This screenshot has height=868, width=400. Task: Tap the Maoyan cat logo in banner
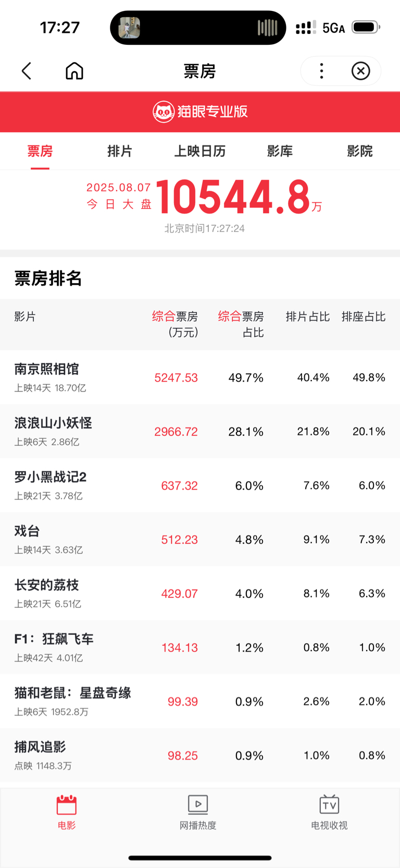click(163, 112)
